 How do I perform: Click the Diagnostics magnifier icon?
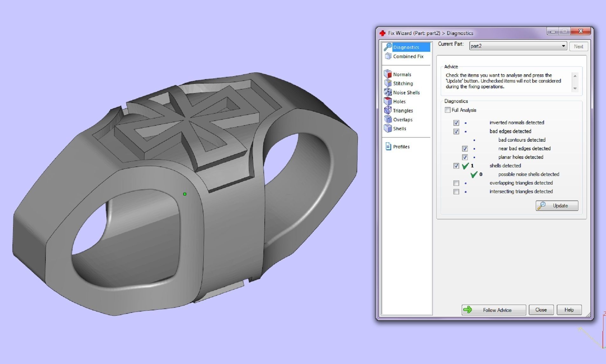(x=388, y=47)
